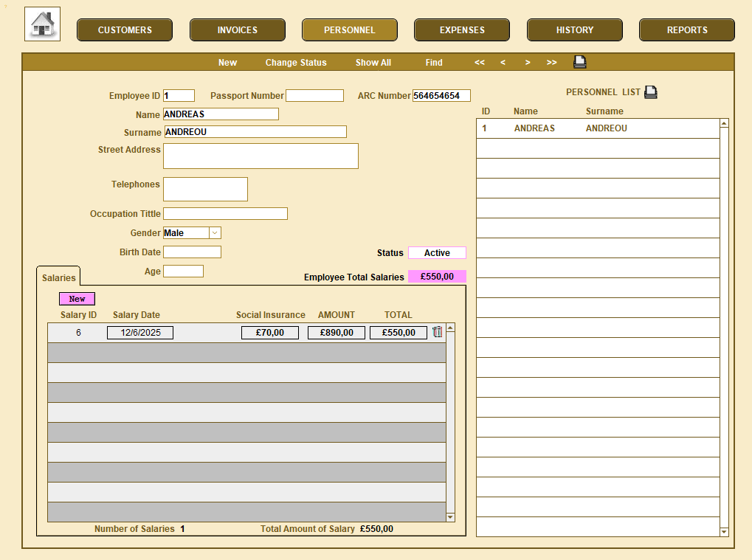This screenshot has width=752, height=560.
Task: Select surname ANDREOU in the personnel list
Action: pos(606,128)
